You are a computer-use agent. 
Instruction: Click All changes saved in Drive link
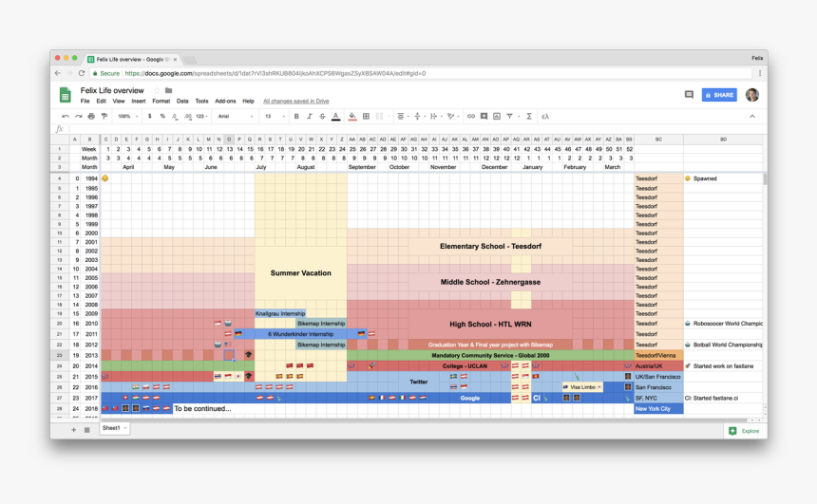click(x=296, y=101)
